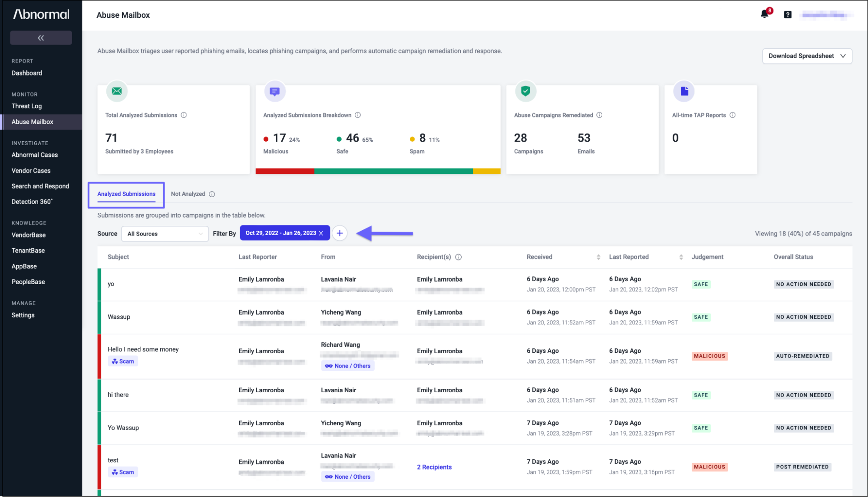Expand the Download Spreadsheet dropdown
868x497 pixels.
(x=807, y=56)
